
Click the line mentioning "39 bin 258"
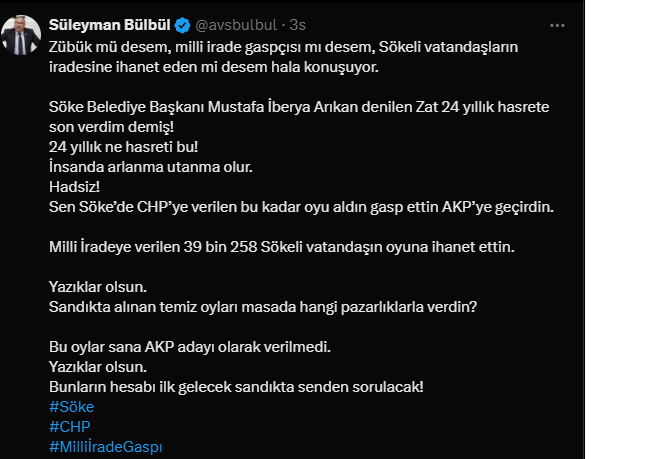(x=282, y=247)
